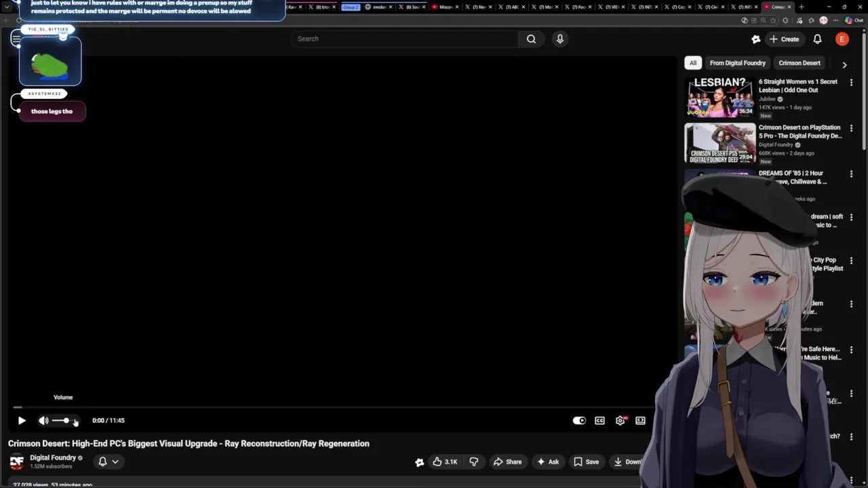
Task: Open the browser three-dot menu
Action: pyautogui.click(x=835, y=20)
